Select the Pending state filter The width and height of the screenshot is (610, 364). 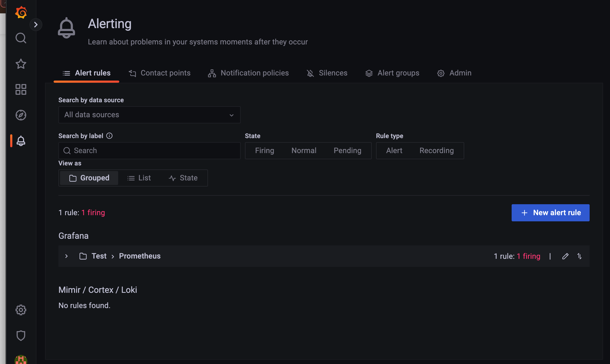tap(347, 151)
